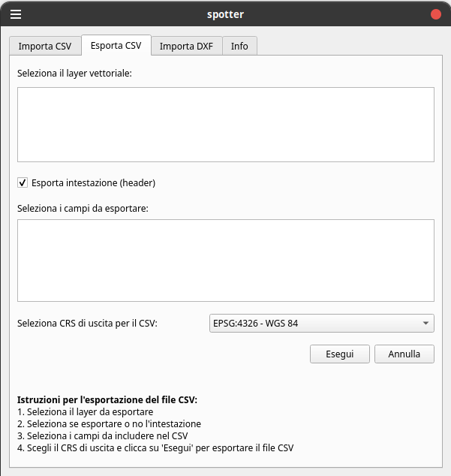Go to the Info tab
451x476 pixels.
(x=239, y=46)
